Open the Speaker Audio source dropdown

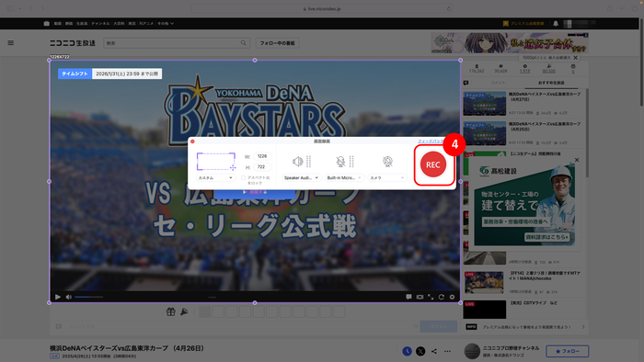point(301,178)
